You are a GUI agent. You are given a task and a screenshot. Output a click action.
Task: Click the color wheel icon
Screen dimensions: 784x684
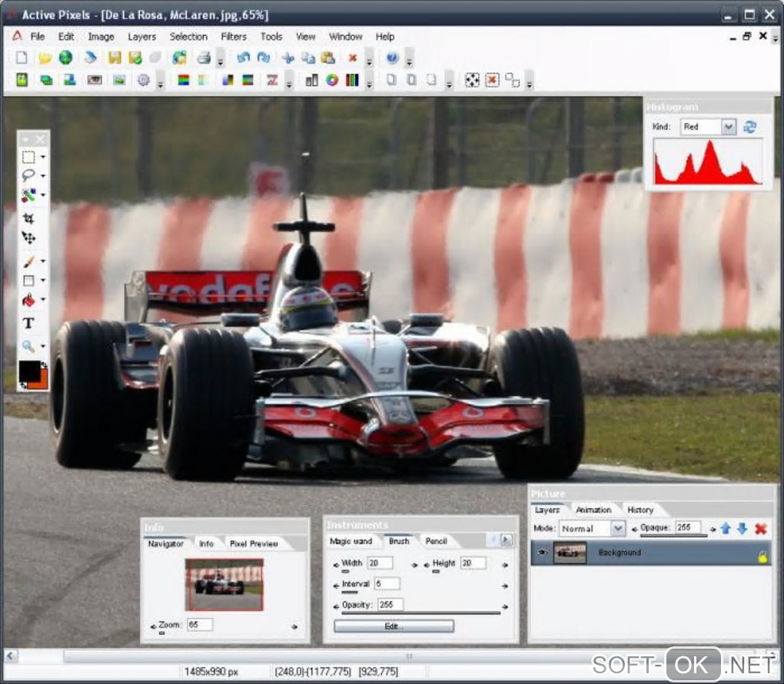332,79
